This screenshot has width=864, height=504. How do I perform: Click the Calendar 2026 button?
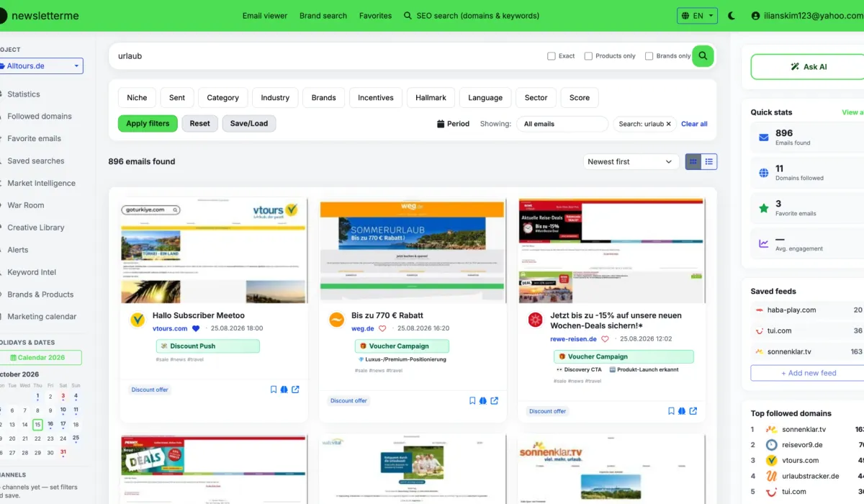41,358
